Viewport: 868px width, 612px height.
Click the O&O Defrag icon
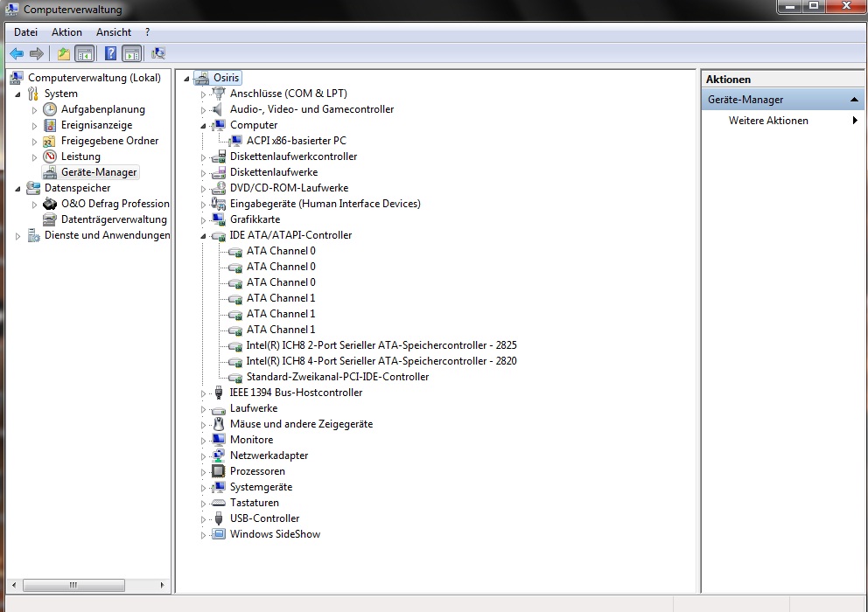50,204
